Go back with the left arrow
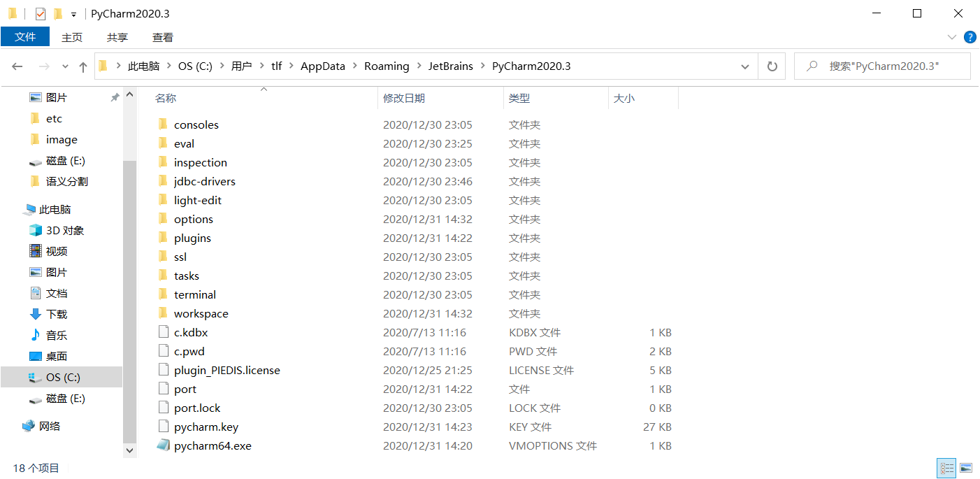 tap(17, 66)
